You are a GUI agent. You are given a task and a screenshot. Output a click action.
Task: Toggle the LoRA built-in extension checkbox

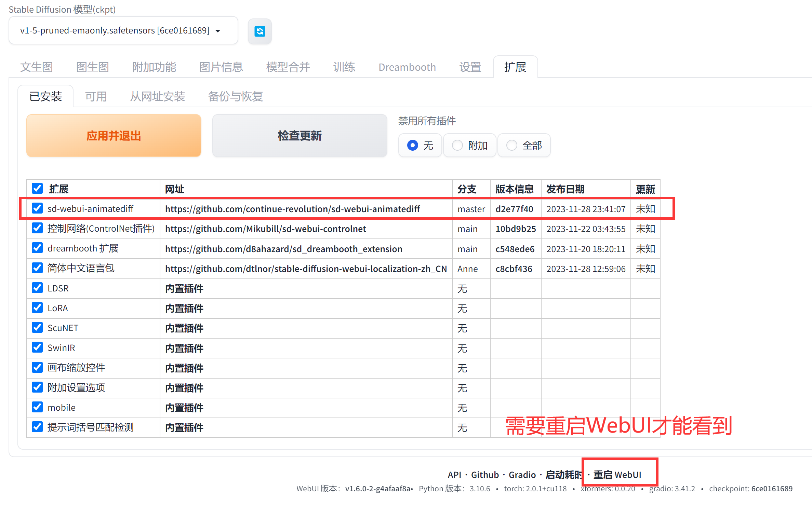[37, 307]
